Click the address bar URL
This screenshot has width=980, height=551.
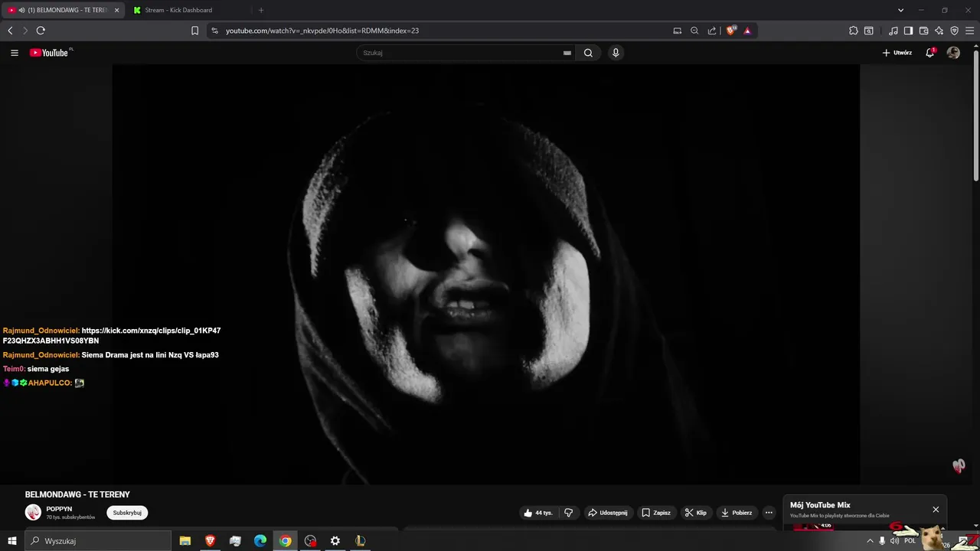coord(322,31)
